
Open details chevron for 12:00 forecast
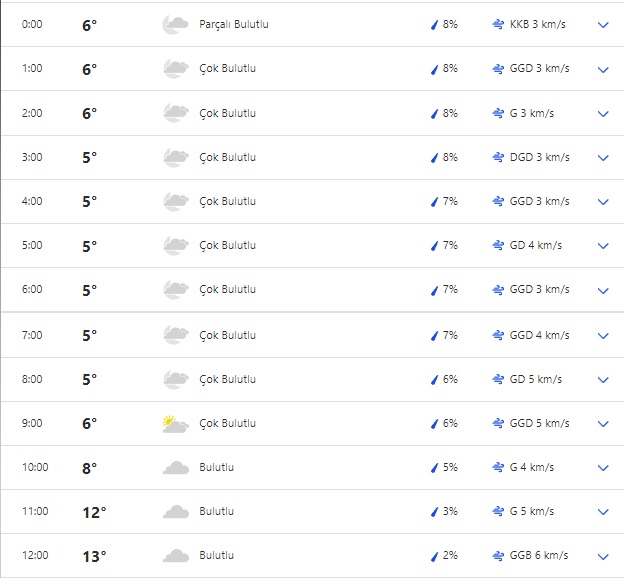tap(602, 556)
